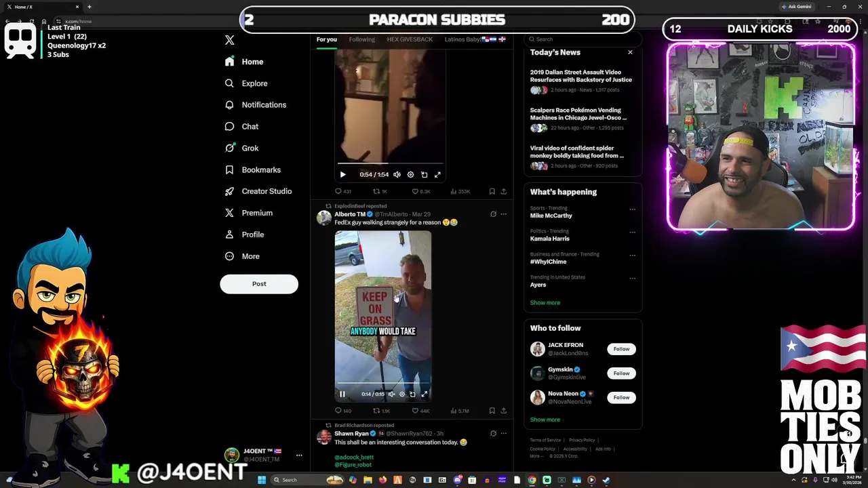View analytics of post with 353K views
868x488 pixels.
[459, 192]
